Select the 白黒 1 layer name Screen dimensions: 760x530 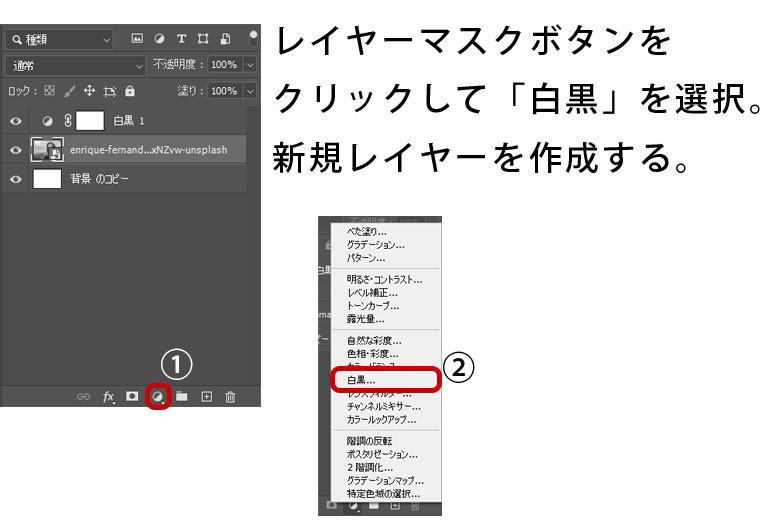tap(128, 121)
